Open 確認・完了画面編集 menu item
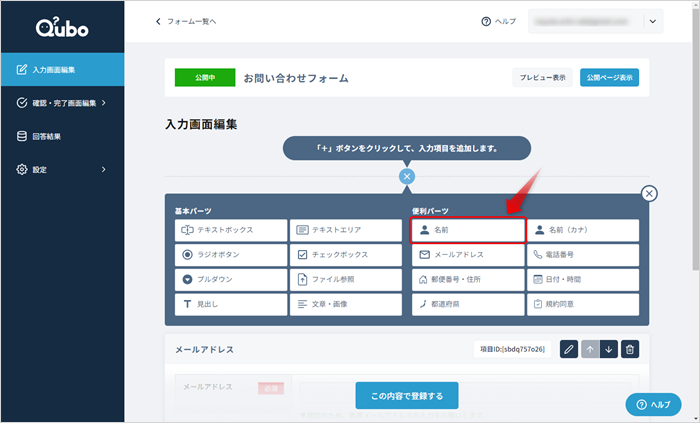This screenshot has height=423, width=700. click(x=62, y=103)
